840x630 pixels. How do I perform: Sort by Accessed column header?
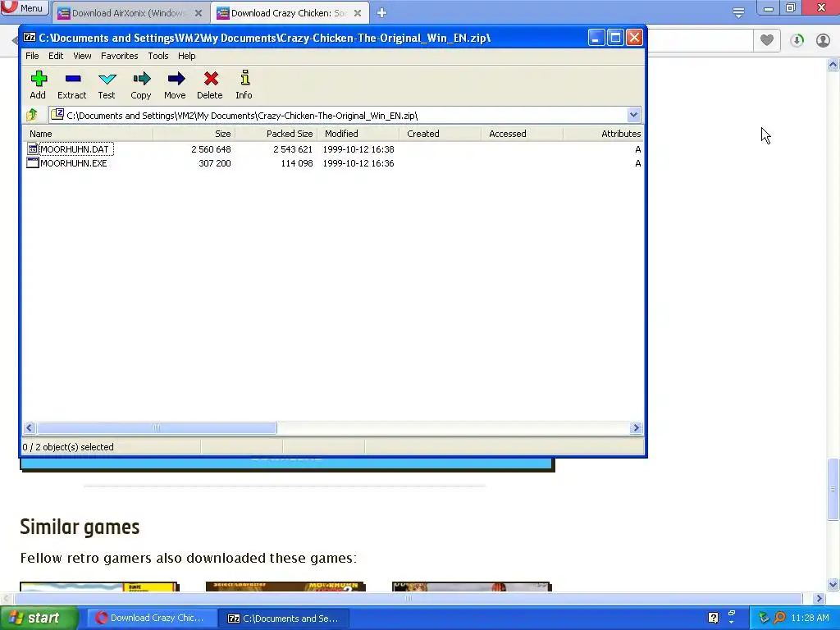click(522, 134)
